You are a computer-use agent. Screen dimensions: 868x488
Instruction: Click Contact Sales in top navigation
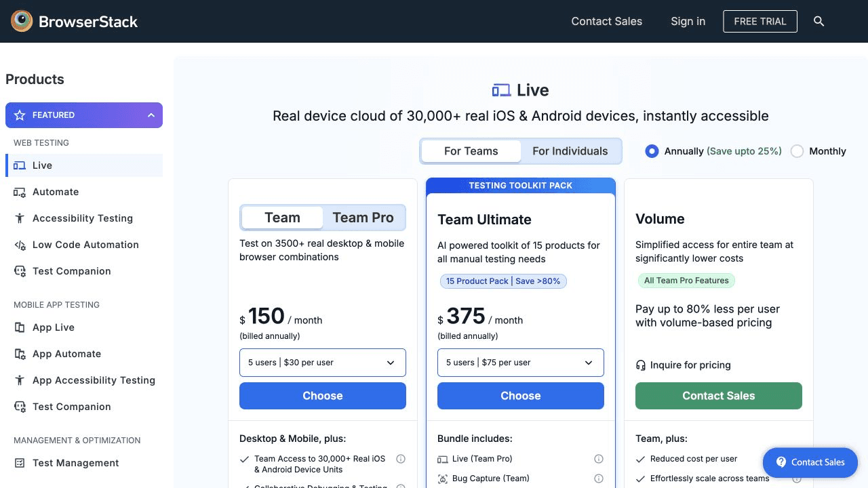[607, 21]
